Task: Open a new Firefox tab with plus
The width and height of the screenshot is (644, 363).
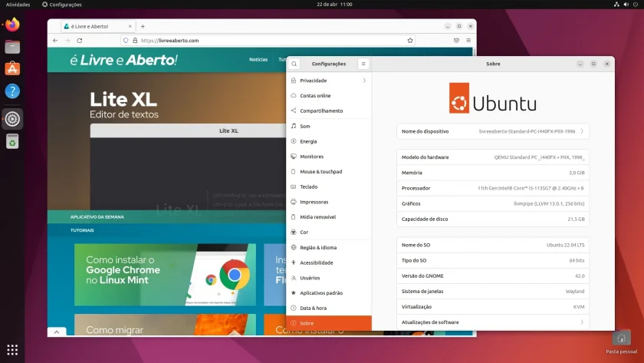Action: pyautogui.click(x=143, y=26)
